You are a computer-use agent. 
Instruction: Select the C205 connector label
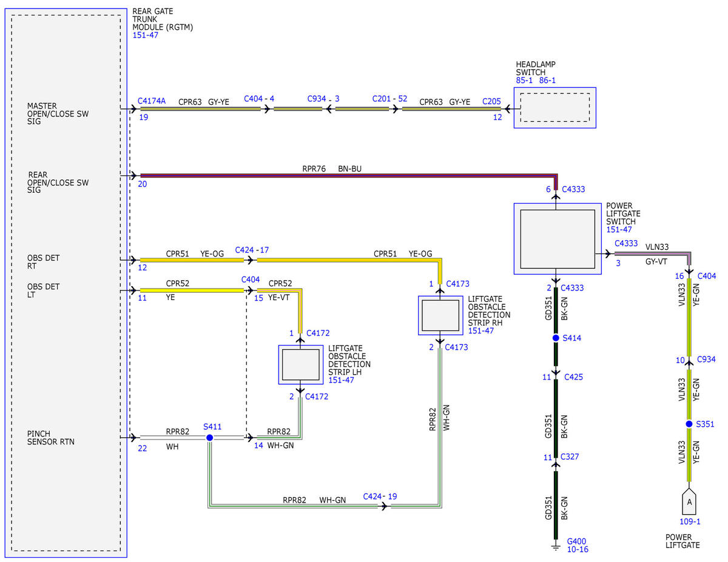[492, 101]
